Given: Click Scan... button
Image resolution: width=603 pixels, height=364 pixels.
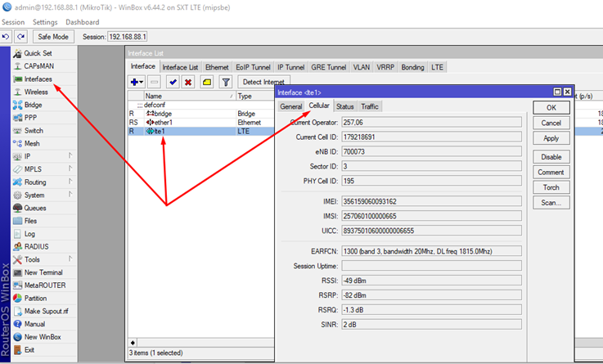Looking at the screenshot, I should pos(551,203).
